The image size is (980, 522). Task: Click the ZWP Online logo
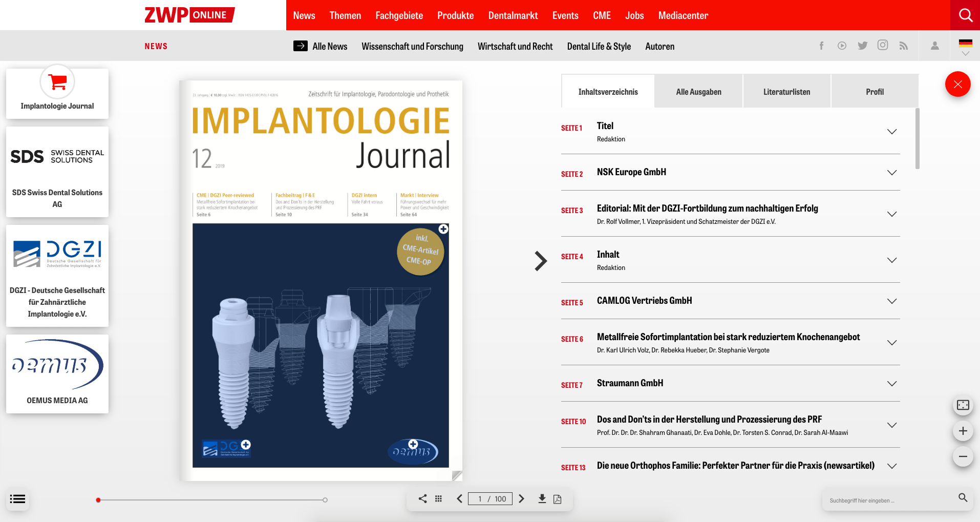(x=189, y=15)
